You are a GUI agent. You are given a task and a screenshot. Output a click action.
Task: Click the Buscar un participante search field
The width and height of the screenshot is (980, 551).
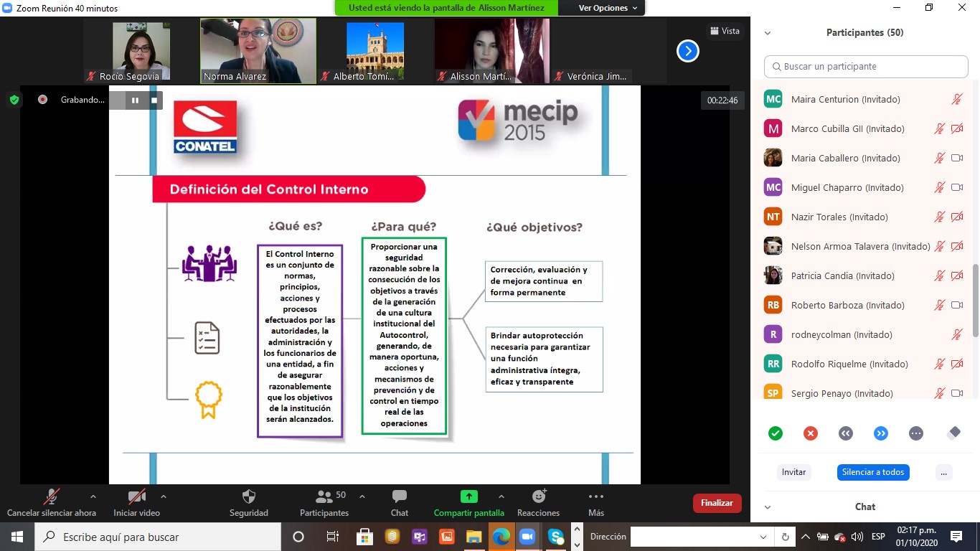[x=866, y=67]
